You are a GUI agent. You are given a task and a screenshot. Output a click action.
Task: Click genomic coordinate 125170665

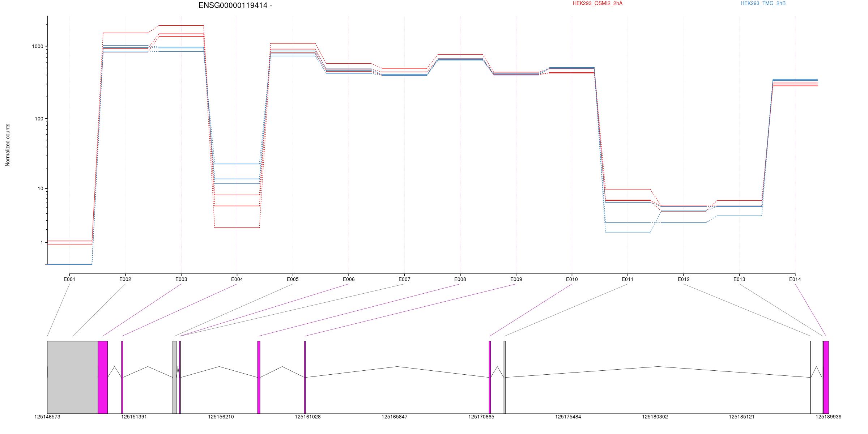pyautogui.click(x=481, y=417)
